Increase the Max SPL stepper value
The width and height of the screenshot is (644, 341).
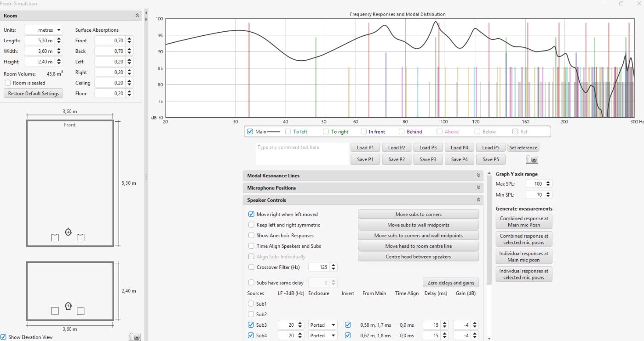[x=547, y=182]
